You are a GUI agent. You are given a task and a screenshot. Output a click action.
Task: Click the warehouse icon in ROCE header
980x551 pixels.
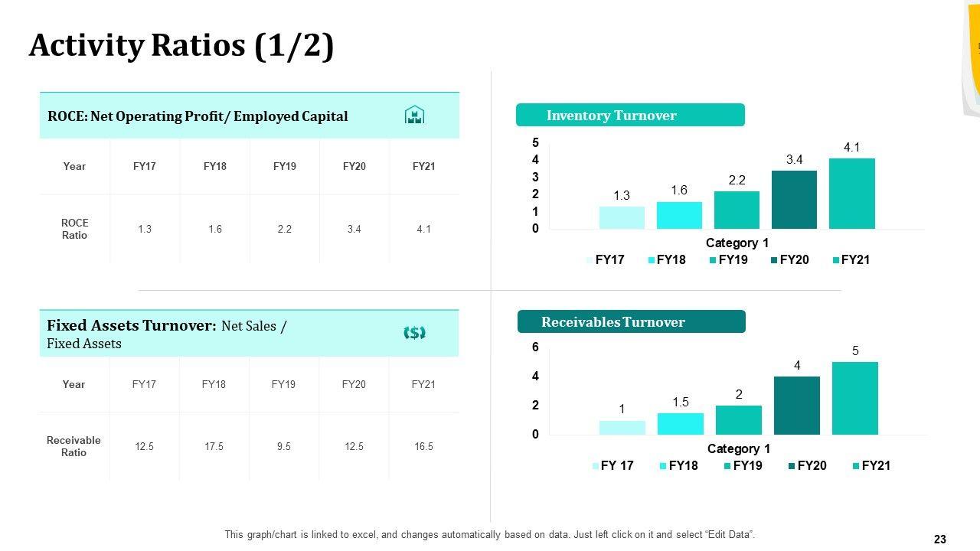pos(414,116)
